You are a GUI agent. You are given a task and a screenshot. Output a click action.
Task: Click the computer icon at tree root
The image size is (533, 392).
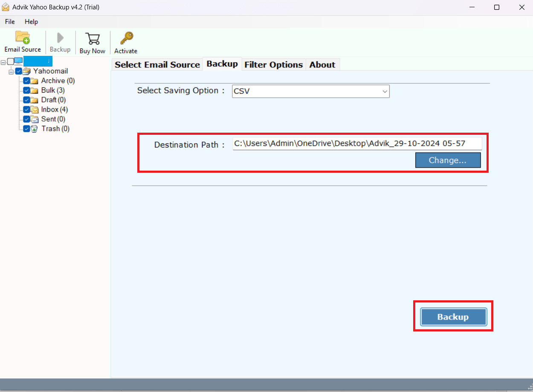coord(18,61)
